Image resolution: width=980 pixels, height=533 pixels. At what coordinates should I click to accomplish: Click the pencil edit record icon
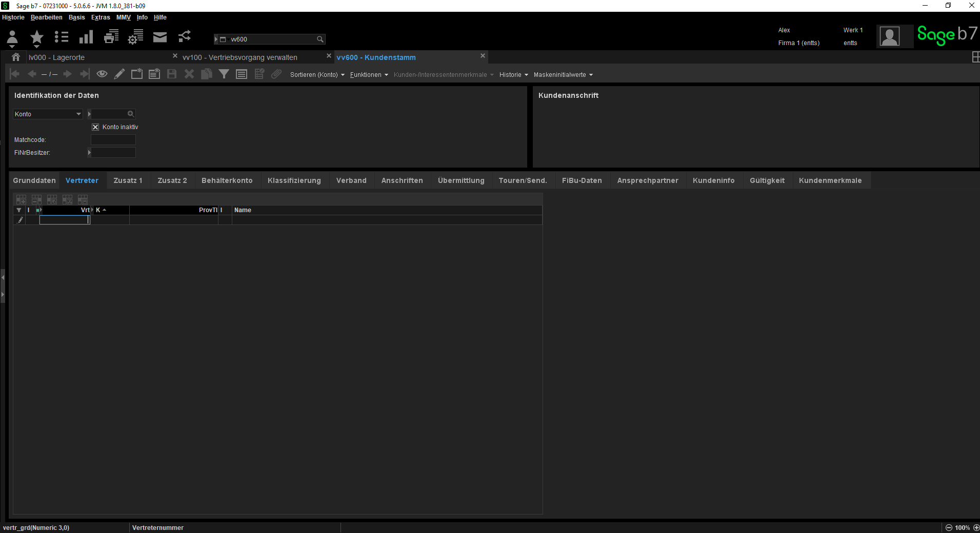click(x=119, y=74)
